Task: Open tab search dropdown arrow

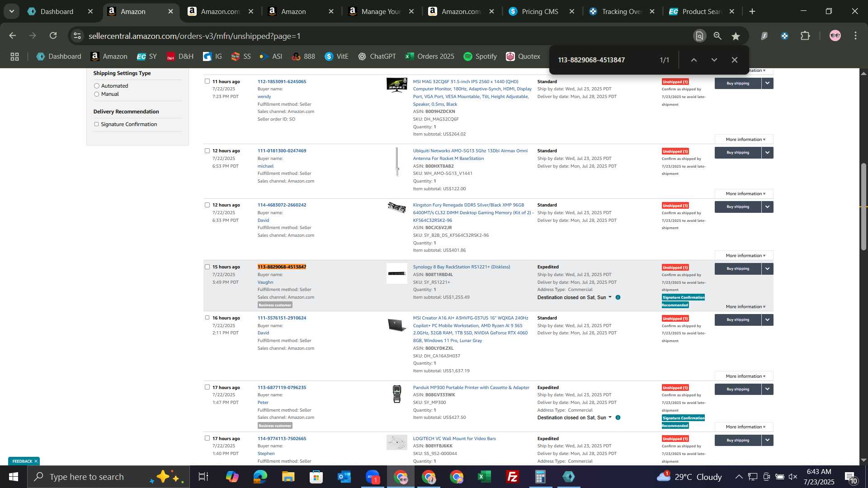Action: (12, 11)
